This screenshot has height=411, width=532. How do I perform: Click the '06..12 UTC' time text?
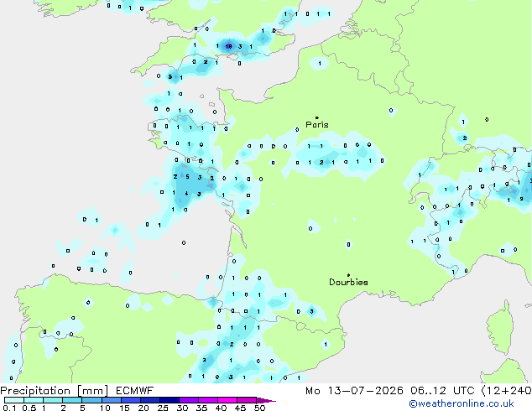coord(442,391)
